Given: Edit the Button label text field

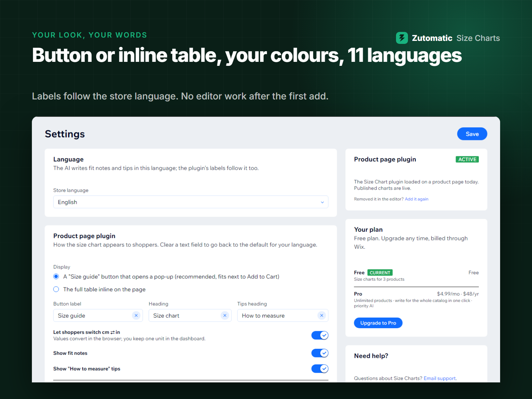Looking at the screenshot, I should 93,316.
